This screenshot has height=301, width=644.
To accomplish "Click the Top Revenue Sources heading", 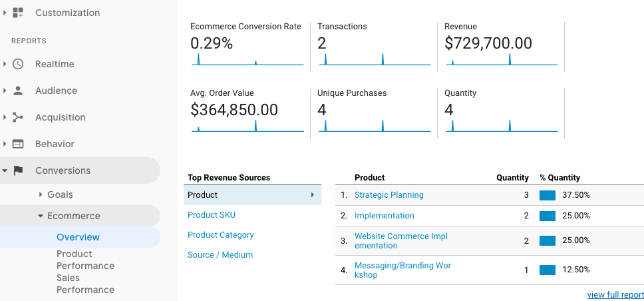I will point(229,178).
